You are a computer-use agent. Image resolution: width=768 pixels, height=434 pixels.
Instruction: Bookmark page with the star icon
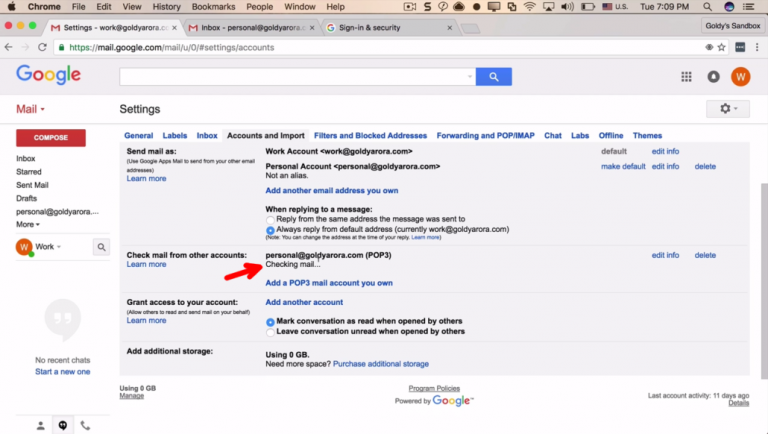(721, 47)
